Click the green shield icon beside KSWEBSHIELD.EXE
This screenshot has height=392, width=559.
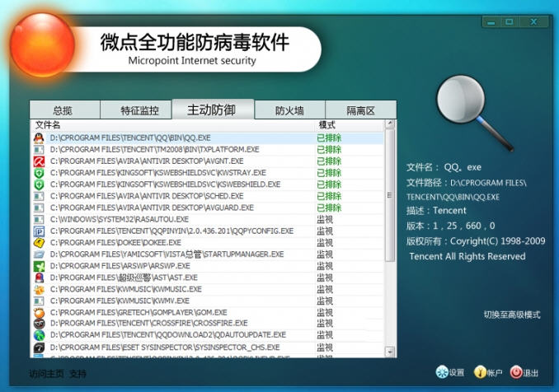click(x=39, y=184)
